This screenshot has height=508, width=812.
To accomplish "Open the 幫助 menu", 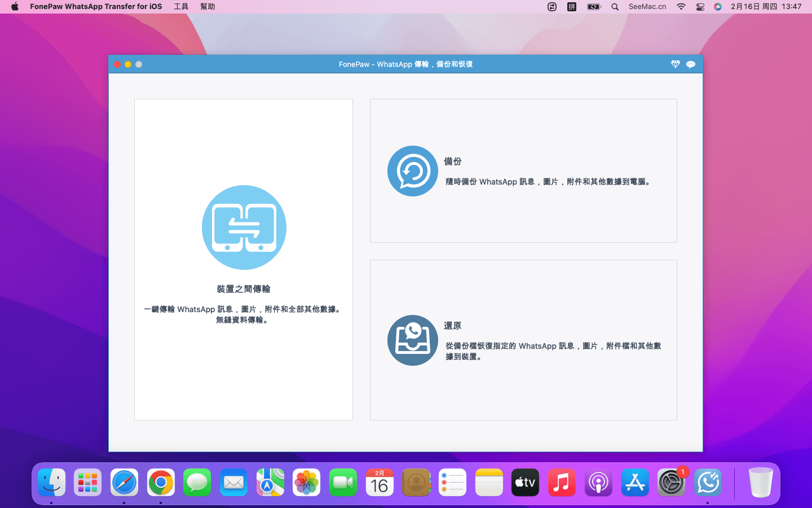I will [x=208, y=7].
